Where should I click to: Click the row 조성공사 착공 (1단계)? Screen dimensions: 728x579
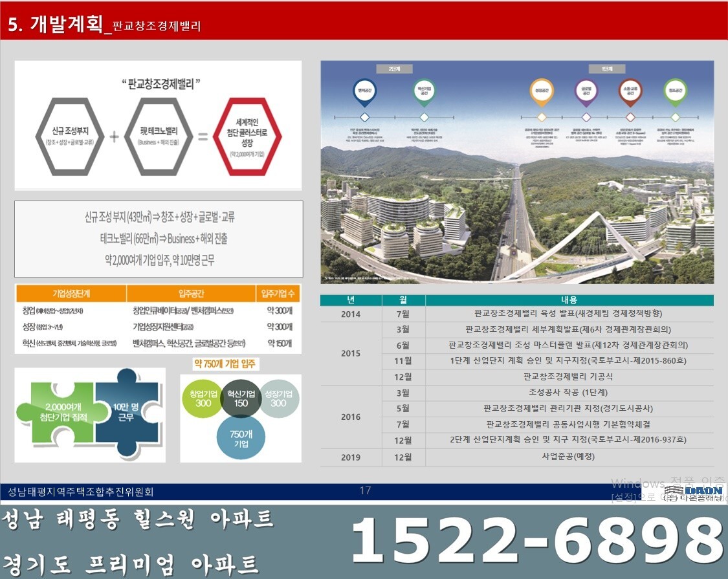pyautogui.click(x=568, y=392)
